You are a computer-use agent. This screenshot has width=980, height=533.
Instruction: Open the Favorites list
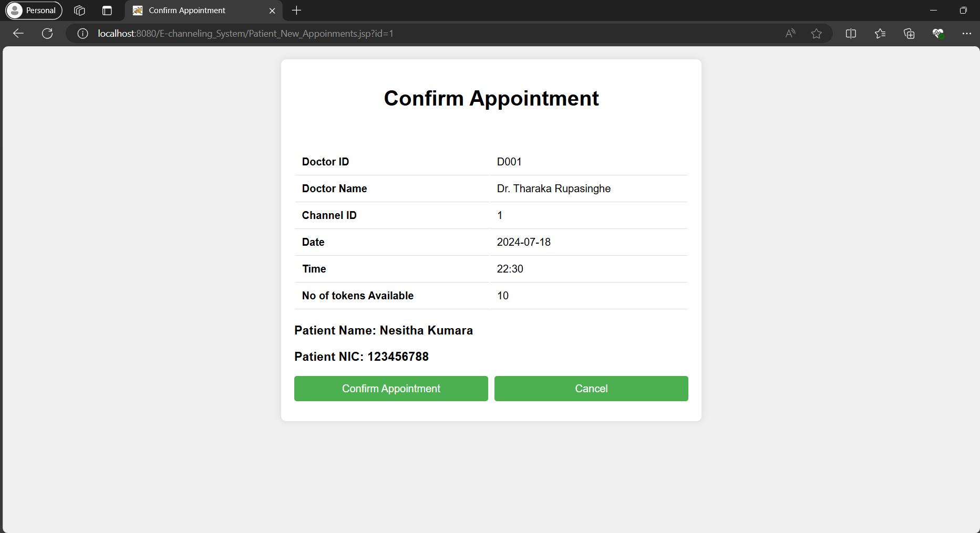pyautogui.click(x=880, y=34)
